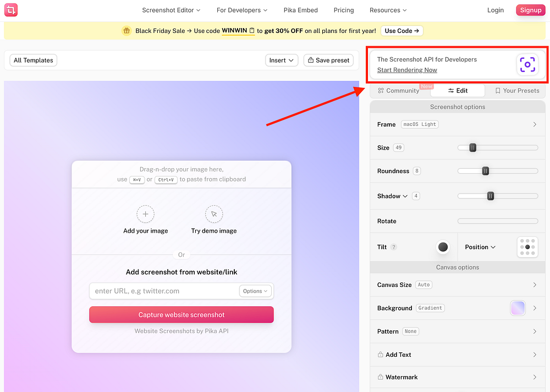The width and height of the screenshot is (550, 392).
Task: Open the Position dropdown
Action: click(x=480, y=247)
